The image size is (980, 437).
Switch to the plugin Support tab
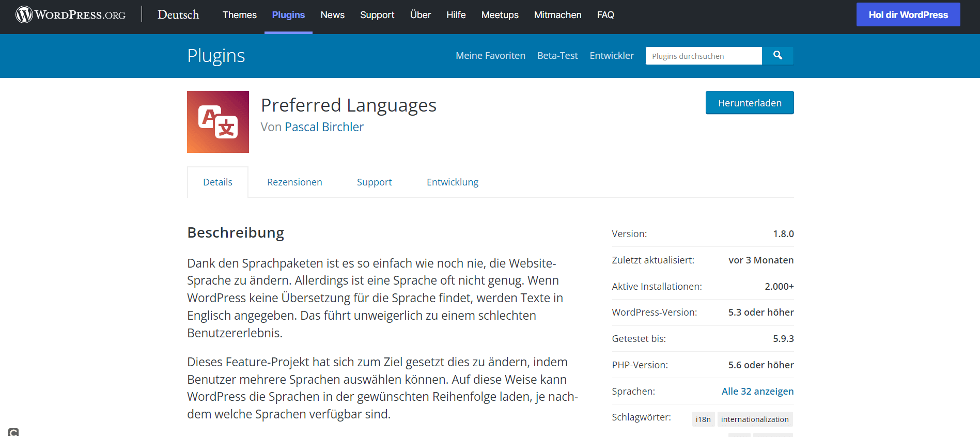pos(374,182)
